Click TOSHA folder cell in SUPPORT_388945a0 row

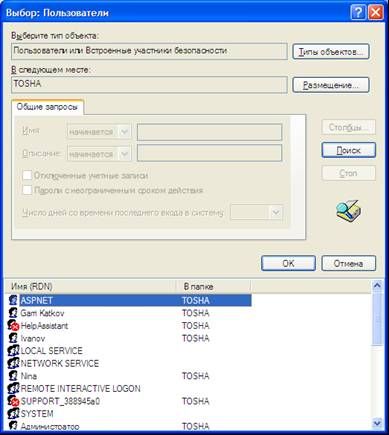click(196, 401)
